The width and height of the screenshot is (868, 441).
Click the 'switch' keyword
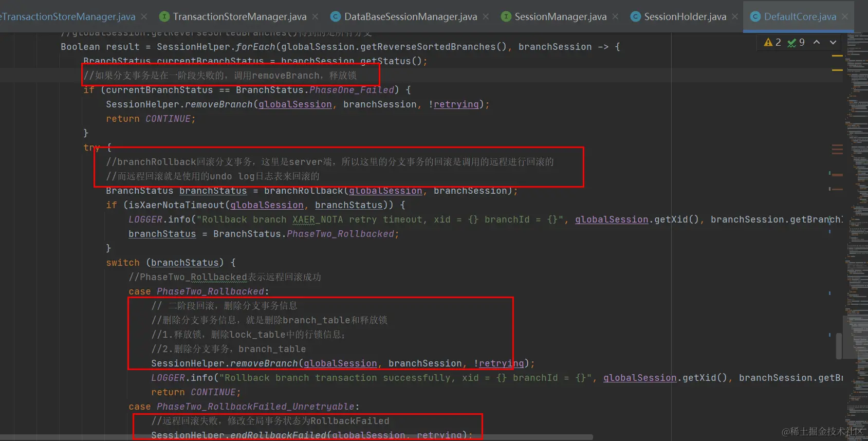tap(123, 263)
